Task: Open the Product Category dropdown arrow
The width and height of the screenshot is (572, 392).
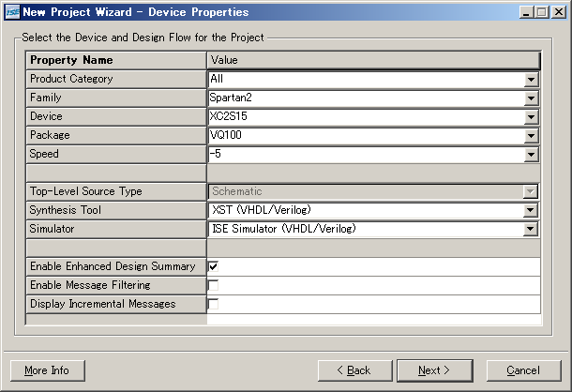Action: pyautogui.click(x=531, y=79)
